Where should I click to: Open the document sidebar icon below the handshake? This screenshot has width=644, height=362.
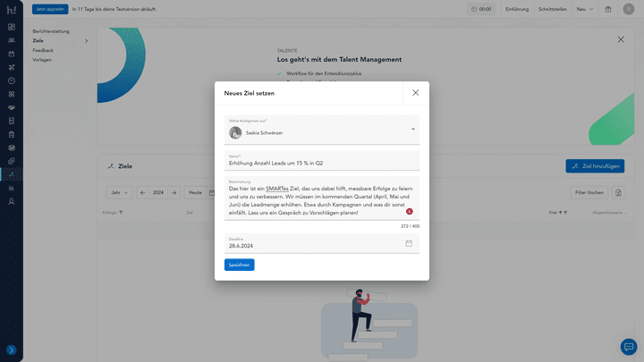[12, 121]
